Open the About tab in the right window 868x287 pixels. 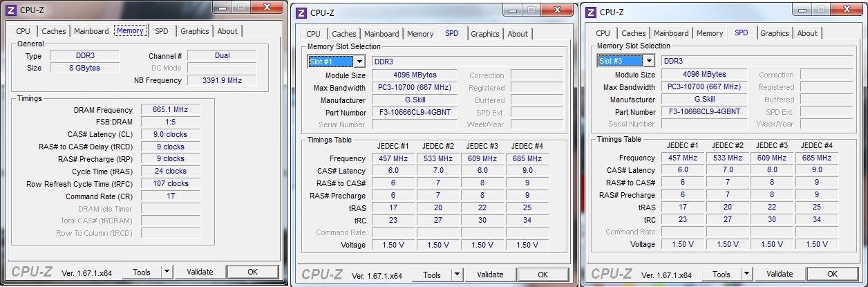pyautogui.click(x=807, y=33)
